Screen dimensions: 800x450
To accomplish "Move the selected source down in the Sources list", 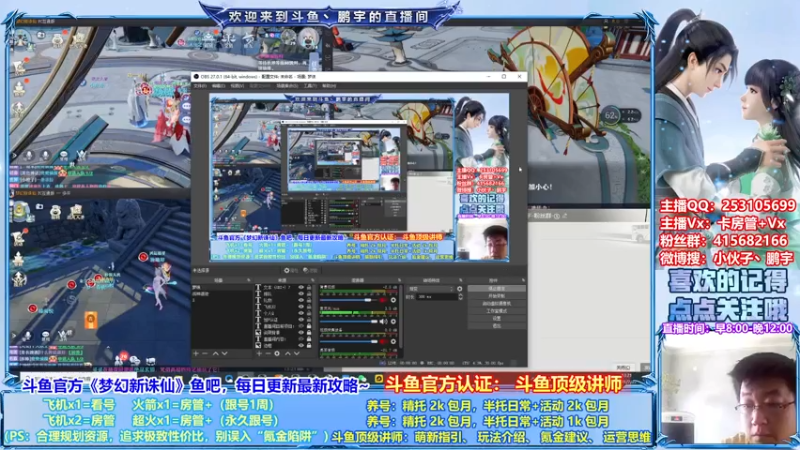I will pos(297,354).
